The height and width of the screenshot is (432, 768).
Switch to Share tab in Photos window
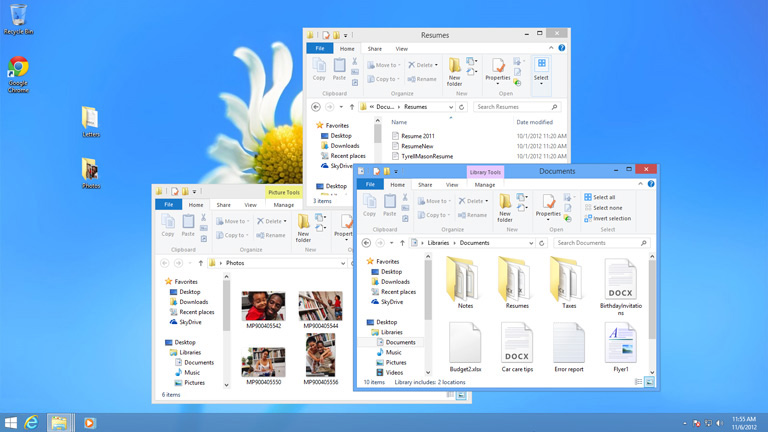pos(223,205)
